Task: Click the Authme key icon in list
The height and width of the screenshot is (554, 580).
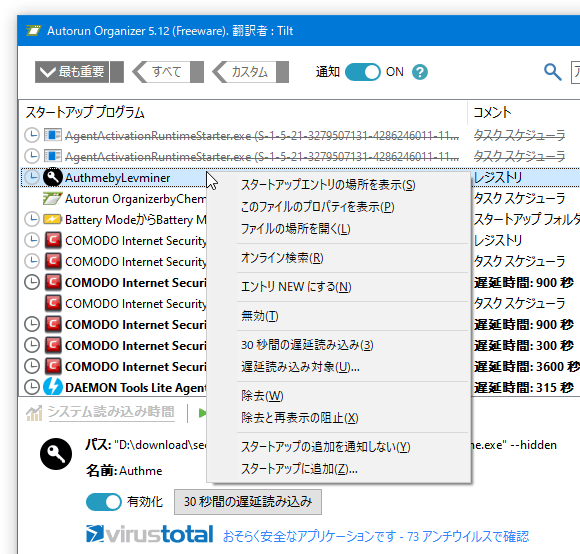Action: (x=53, y=178)
